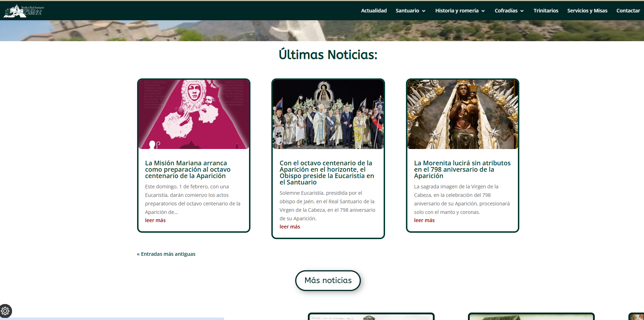This screenshot has height=320, width=644.
Task: Open the cookie settings gear icon
Action: coord(5,311)
